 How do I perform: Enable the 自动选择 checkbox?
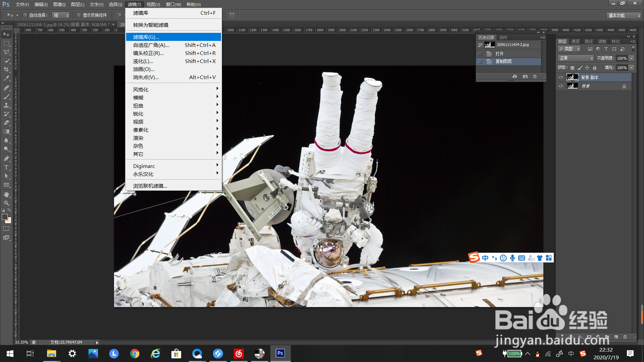coord(25,15)
